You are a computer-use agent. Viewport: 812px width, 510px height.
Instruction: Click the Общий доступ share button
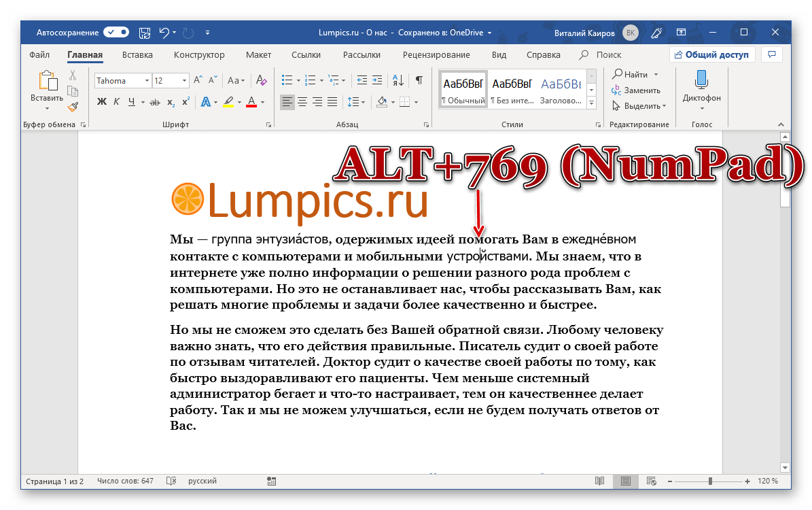coord(712,54)
